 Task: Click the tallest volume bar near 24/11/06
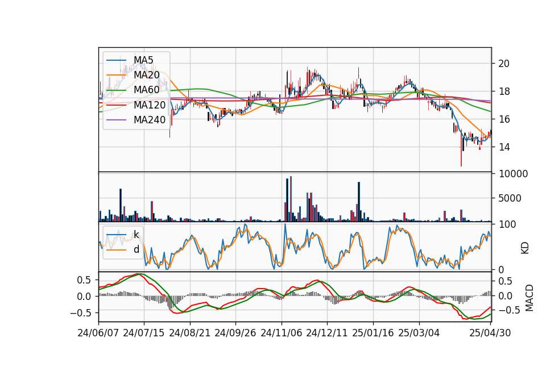[291, 199]
